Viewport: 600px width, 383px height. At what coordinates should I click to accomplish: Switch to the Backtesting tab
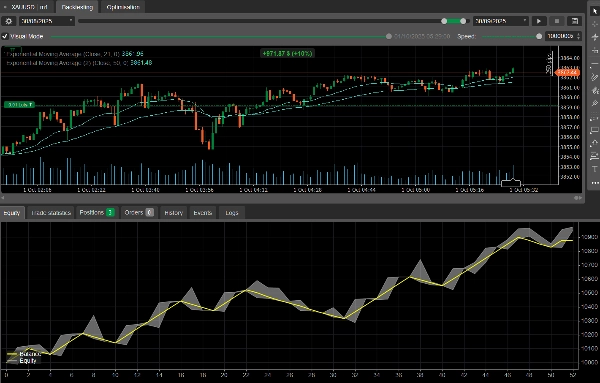coord(77,7)
